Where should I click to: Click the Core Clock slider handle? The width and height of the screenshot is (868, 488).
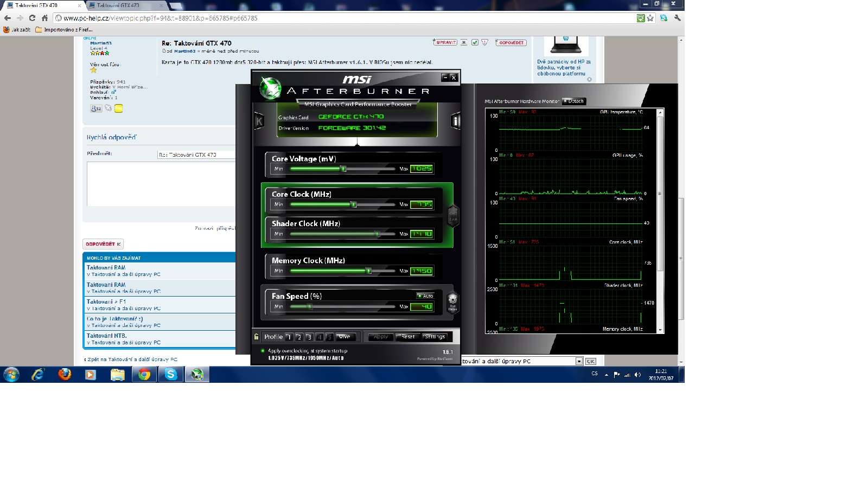click(x=354, y=204)
